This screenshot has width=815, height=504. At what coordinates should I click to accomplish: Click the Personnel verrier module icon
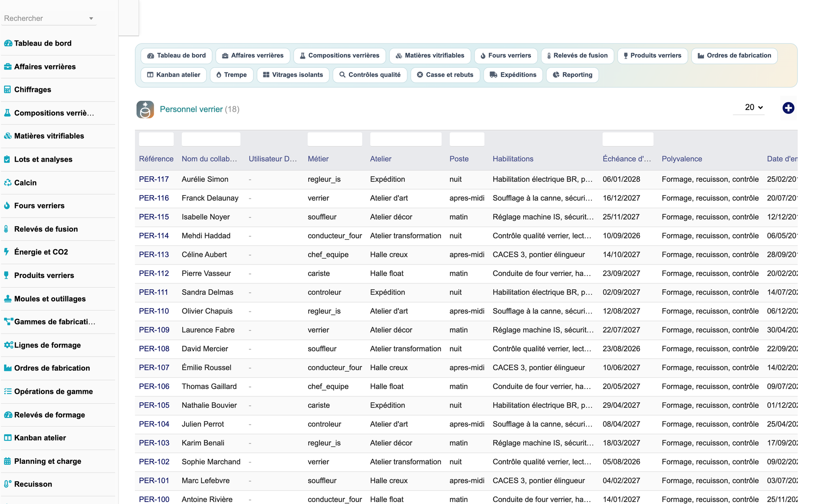coord(145,110)
